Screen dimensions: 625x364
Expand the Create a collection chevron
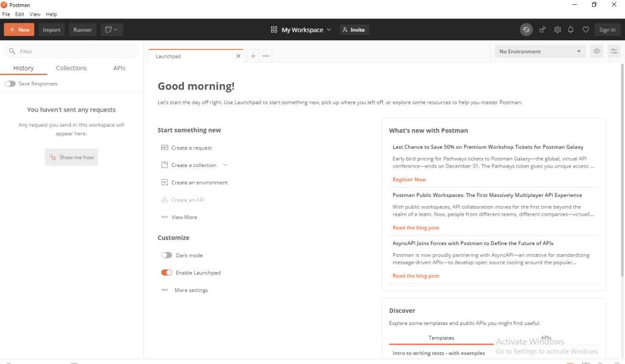tap(225, 165)
